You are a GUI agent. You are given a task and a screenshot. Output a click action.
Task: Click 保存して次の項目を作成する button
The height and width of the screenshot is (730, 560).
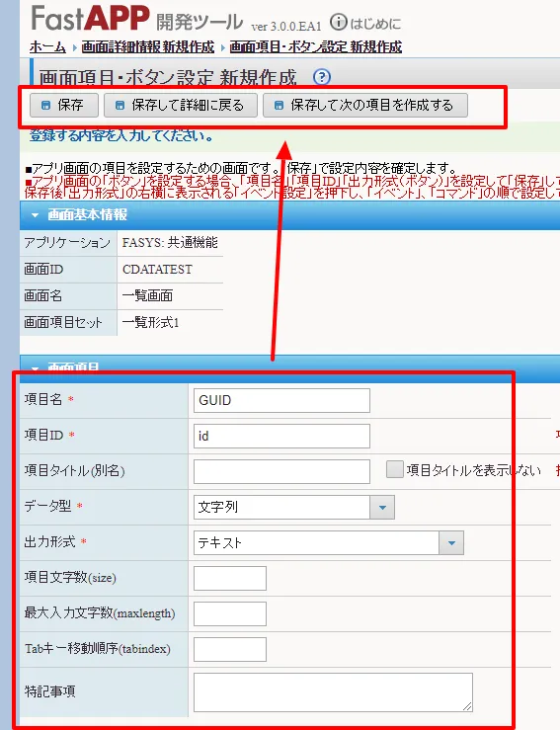(x=365, y=106)
